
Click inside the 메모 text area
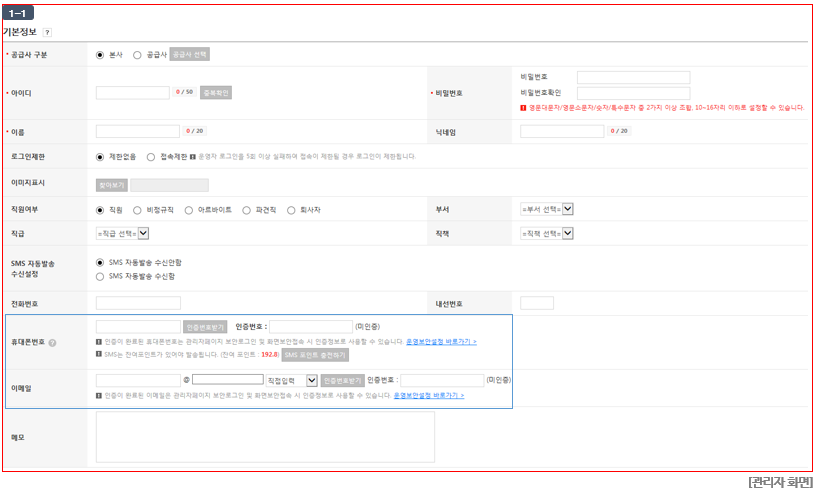pos(265,437)
